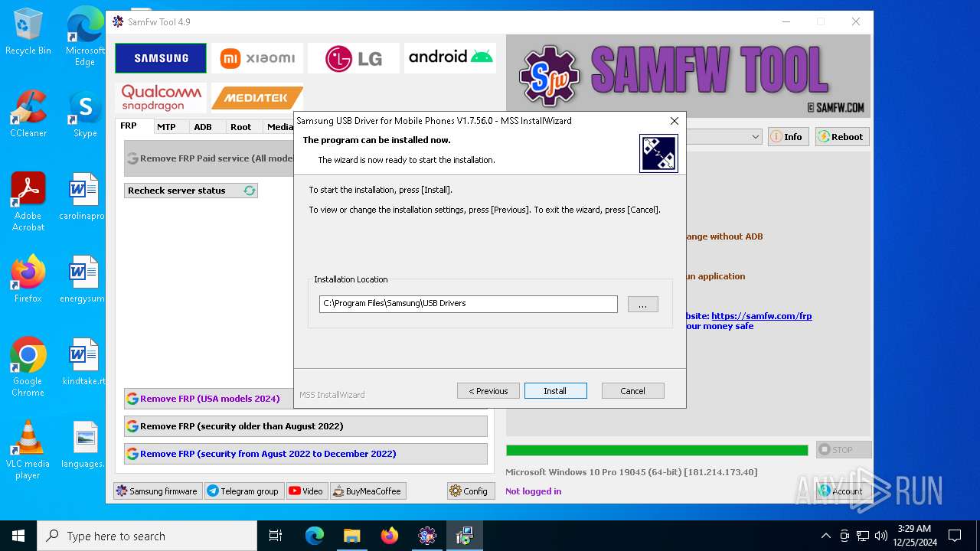This screenshot has width=980, height=551.
Task: Click Remove FRP security older than August 2022
Action: [x=305, y=426]
